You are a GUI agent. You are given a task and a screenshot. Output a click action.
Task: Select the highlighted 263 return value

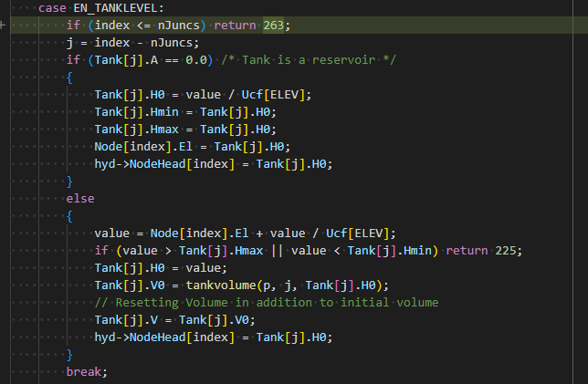[x=273, y=26]
